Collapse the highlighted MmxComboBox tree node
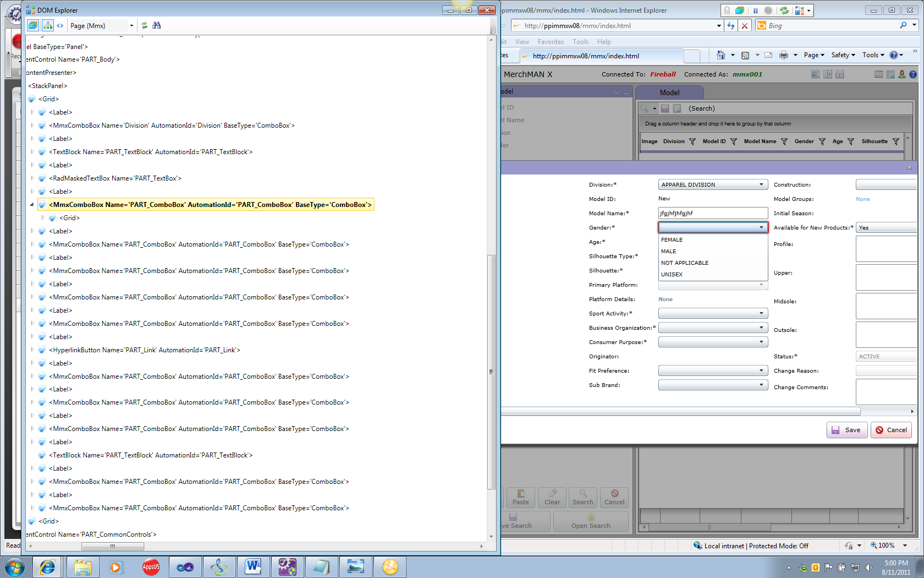Viewport: 924px width, 578px height. tap(32, 205)
